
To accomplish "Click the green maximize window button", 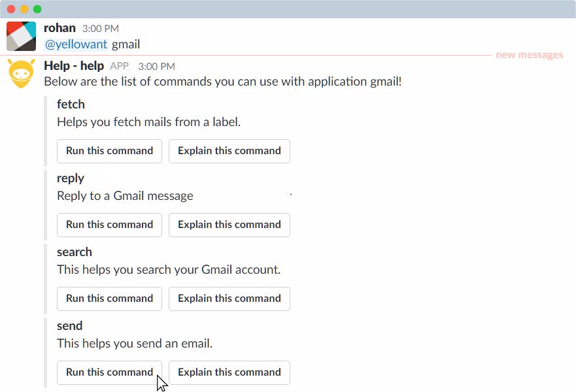I will click(x=37, y=9).
